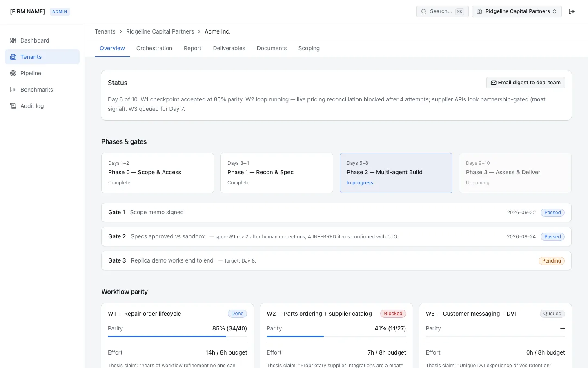Switch to the Overview tab

coord(112,48)
